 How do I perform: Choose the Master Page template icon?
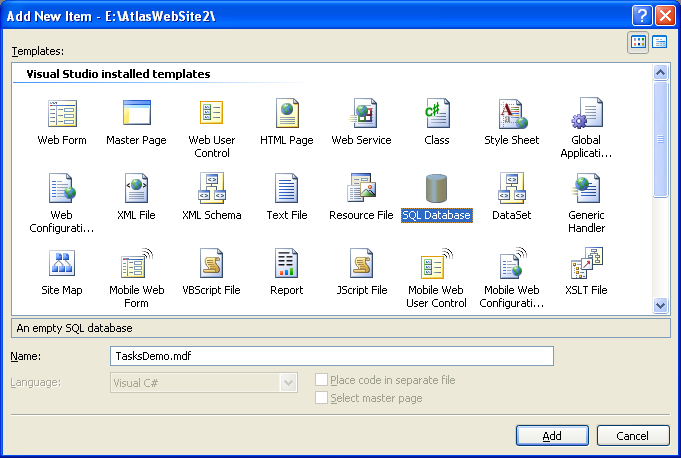[137, 112]
